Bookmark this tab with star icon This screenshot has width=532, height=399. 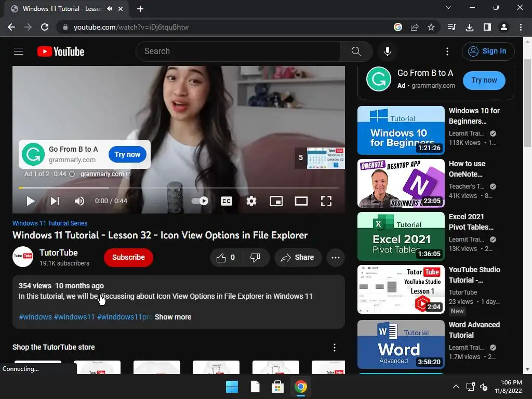click(x=431, y=27)
